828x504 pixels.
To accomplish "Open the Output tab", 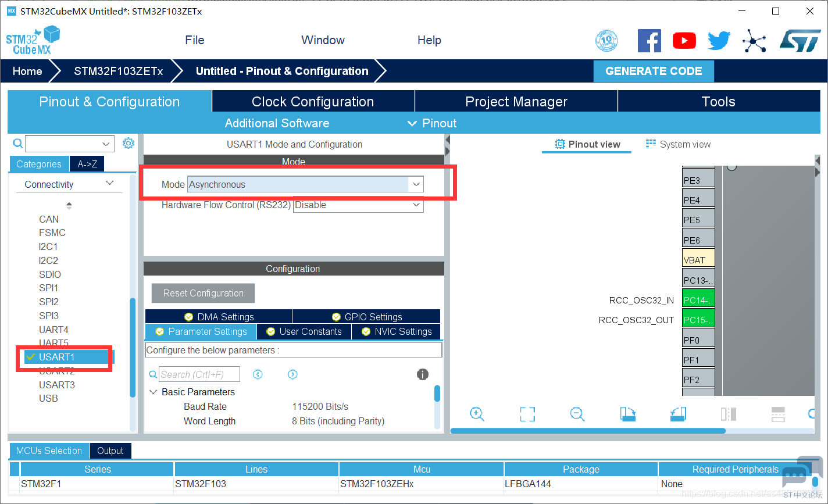I will pyautogui.click(x=110, y=451).
